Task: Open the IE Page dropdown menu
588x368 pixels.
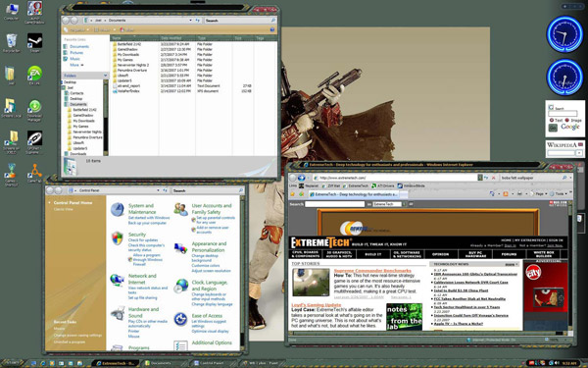Action: point(539,193)
